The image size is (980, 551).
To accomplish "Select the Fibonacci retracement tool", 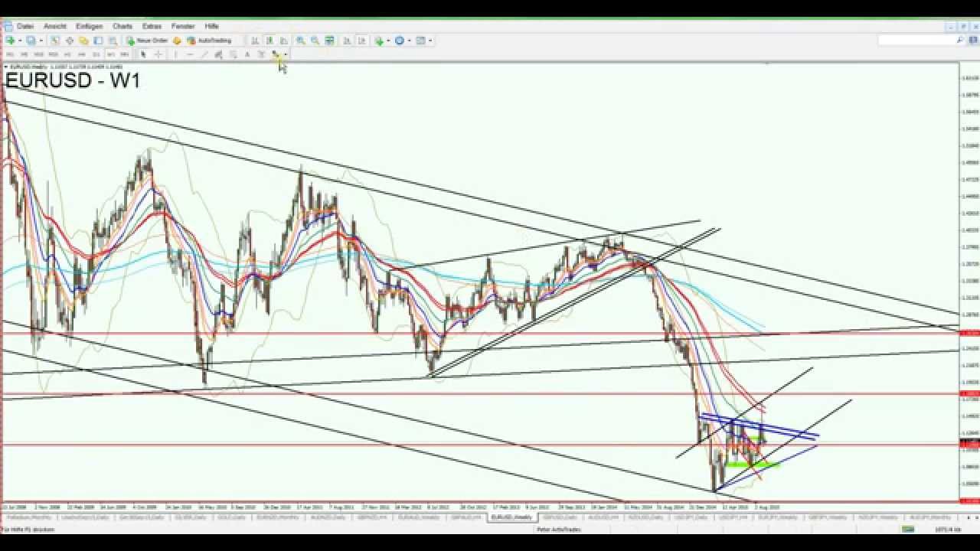I will point(233,54).
